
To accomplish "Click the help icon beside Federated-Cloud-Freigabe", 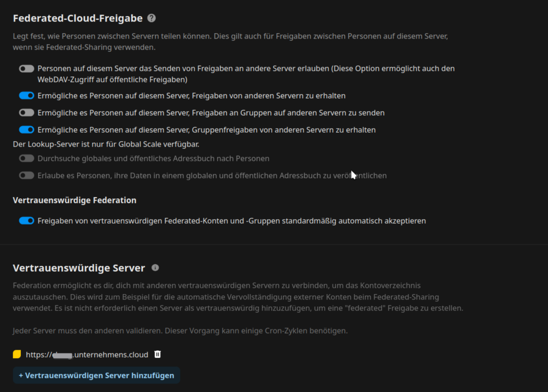I will point(151,18).
